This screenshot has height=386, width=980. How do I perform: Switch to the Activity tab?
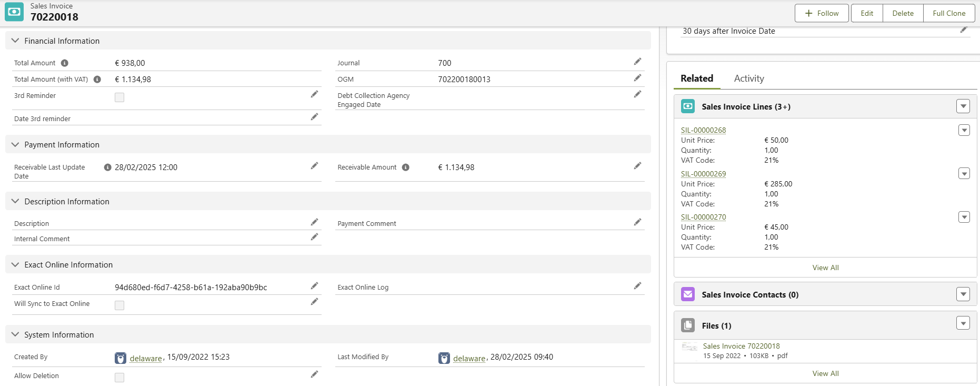click(x=748, y=78)
